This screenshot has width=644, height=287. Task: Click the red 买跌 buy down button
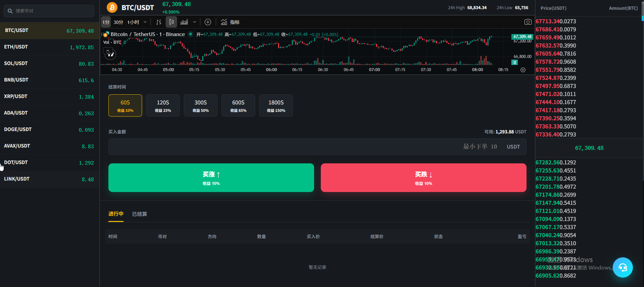point(423,178)
